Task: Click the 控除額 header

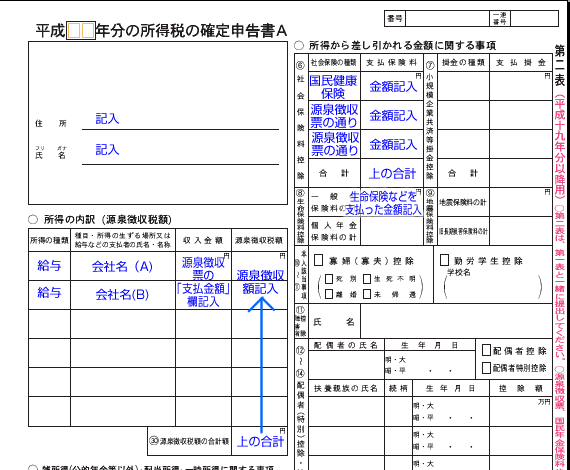Action: [521, 388]
